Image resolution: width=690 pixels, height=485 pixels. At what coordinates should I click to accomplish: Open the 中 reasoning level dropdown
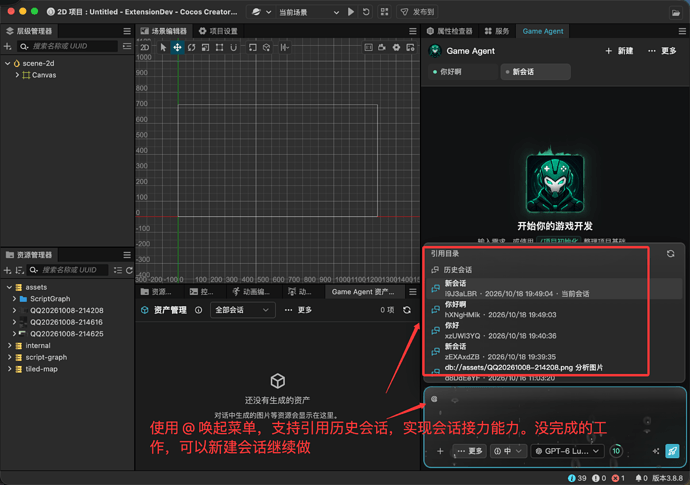[x=508, y=451]
